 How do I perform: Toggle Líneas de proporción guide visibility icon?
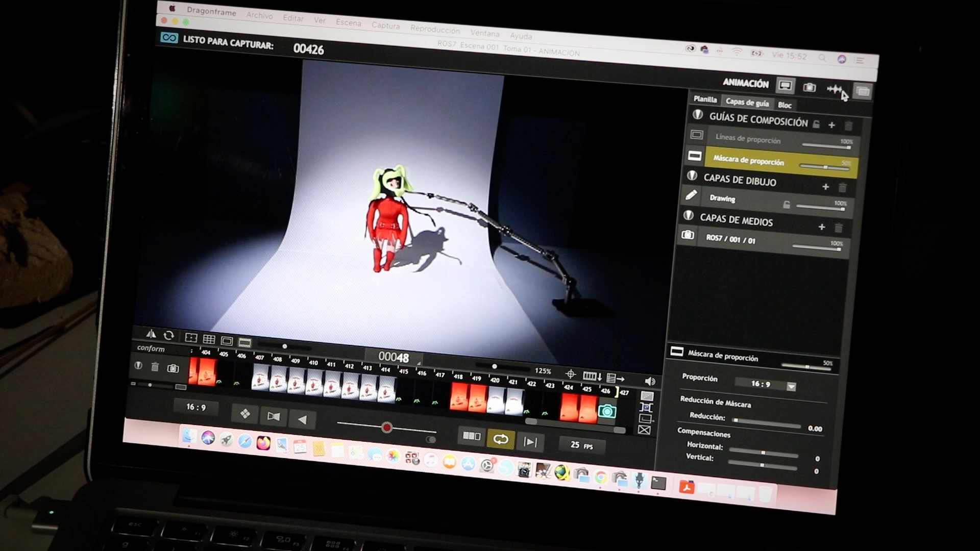coord(697,135)
